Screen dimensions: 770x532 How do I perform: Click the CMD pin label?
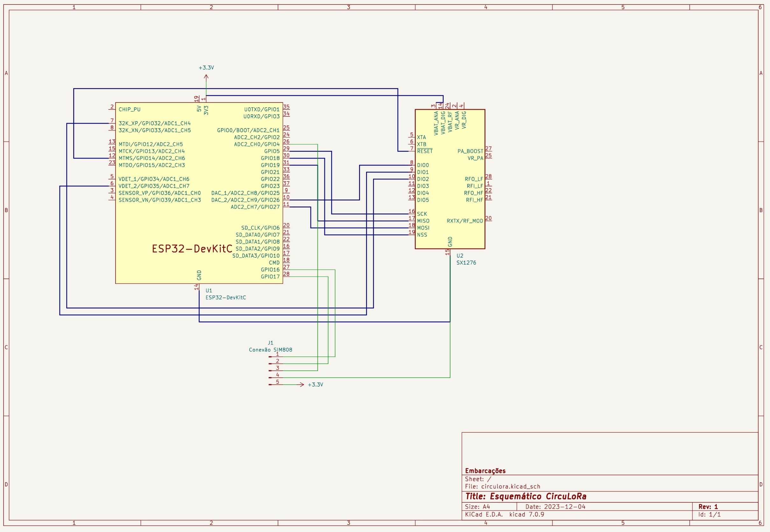(274, 263)
